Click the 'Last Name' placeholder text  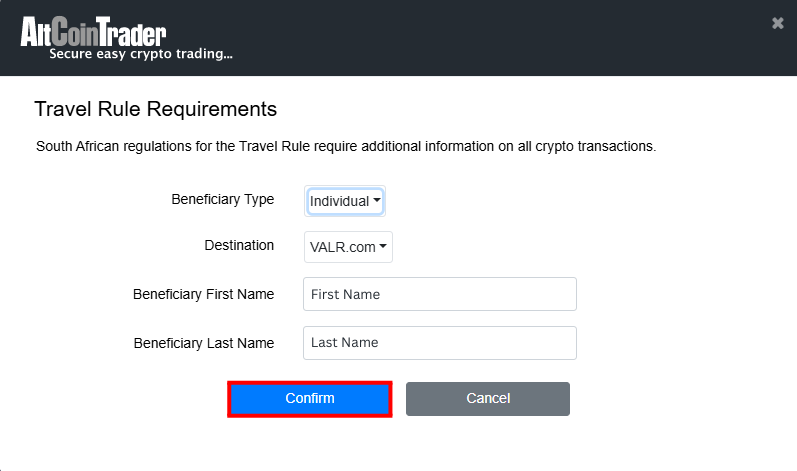pyautogui.click(x=345, y=343)
